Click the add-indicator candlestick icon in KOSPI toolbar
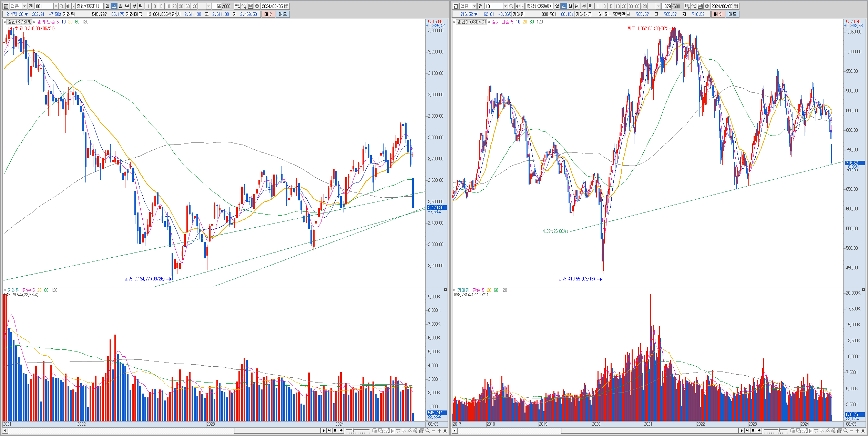 point(237,6)
